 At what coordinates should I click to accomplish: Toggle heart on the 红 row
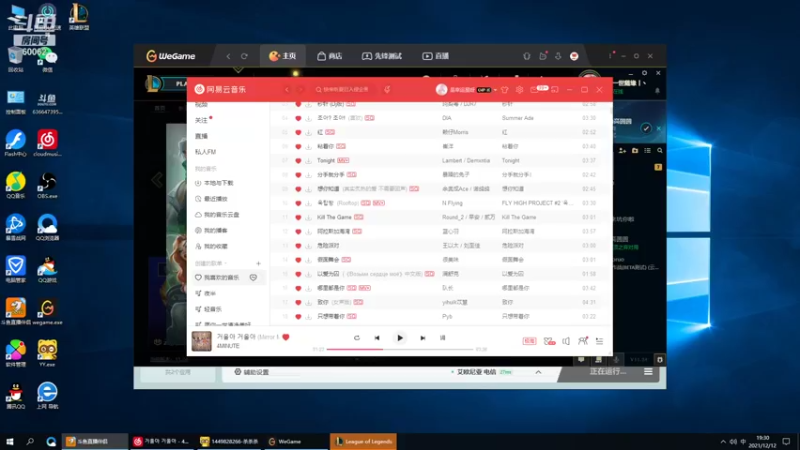pos(298,132)
